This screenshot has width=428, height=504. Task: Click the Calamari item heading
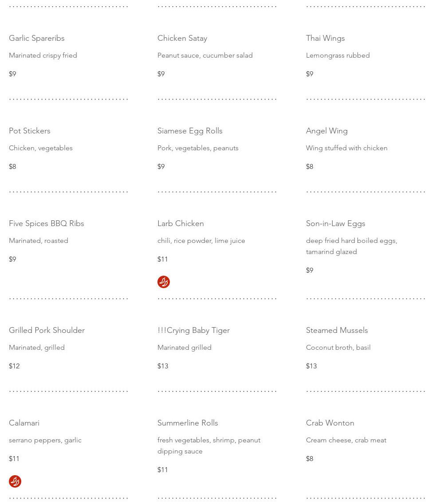pos(24,423)
